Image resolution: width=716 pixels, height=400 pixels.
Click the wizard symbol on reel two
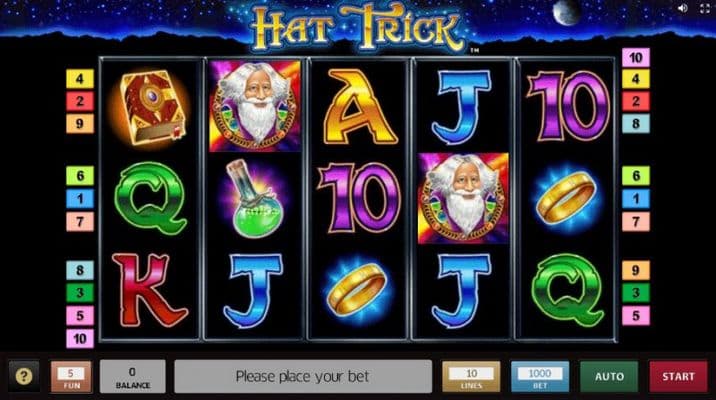click(255, 106)
